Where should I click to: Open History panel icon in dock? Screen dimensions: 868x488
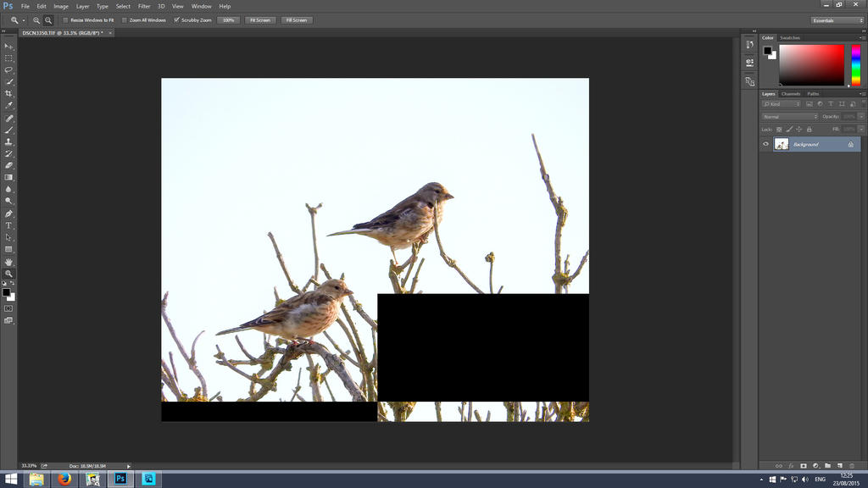[x=749, y=44]
